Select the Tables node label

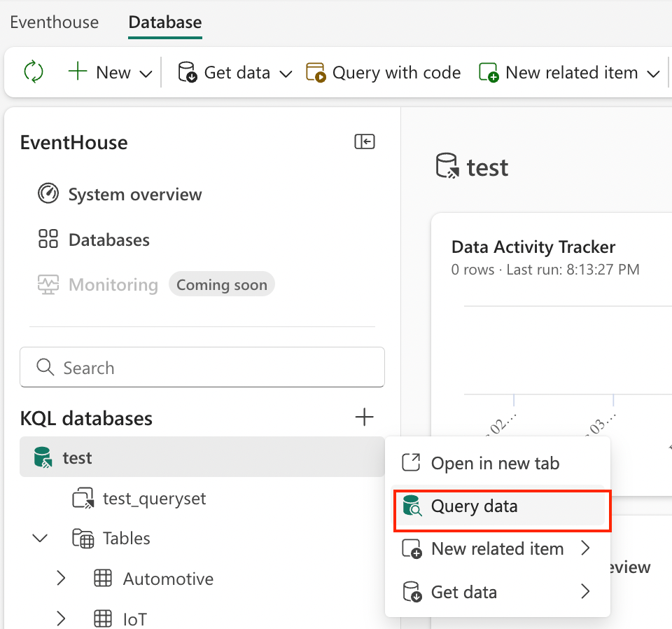(127, 538)
